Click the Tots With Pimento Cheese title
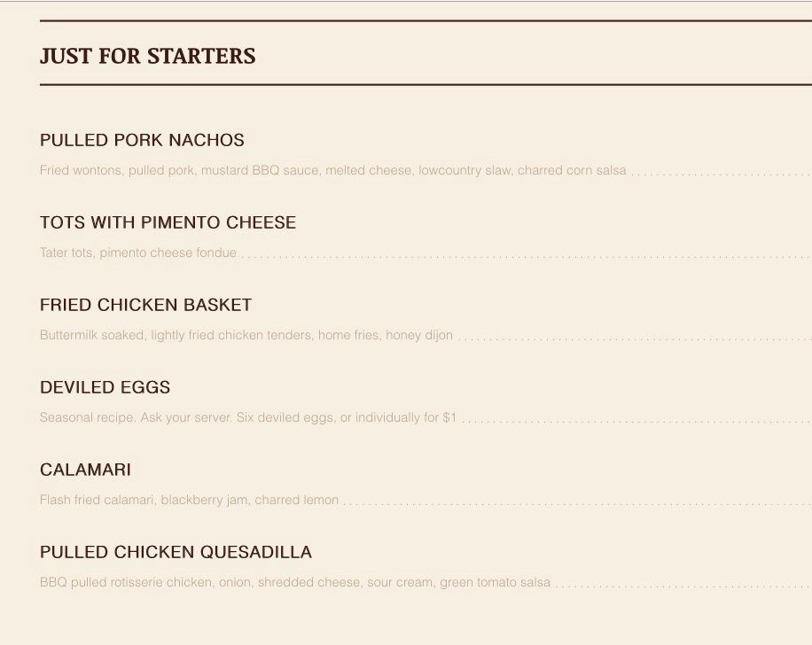 coord(168,222)
